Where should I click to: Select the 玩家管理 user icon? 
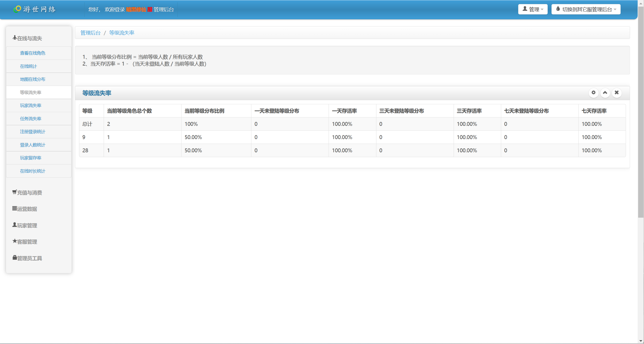pos(14,225)
